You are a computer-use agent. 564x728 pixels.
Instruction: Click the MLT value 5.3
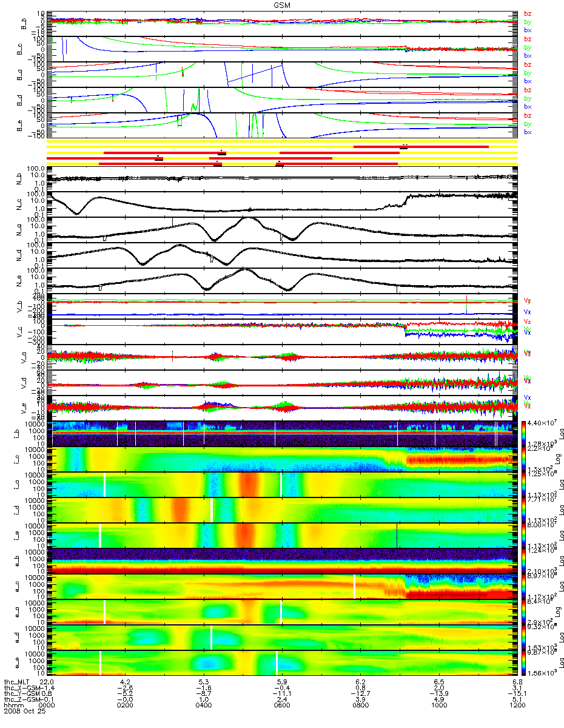pos(204,683)
